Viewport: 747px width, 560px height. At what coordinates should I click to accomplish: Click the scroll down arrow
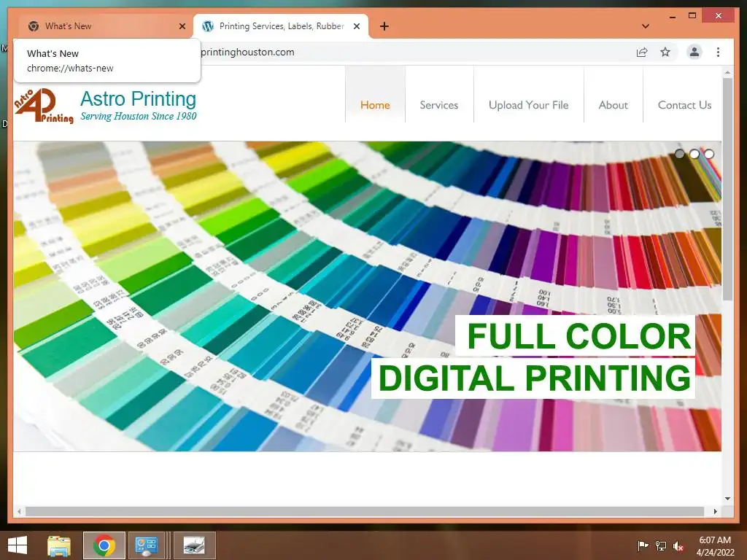727,499
